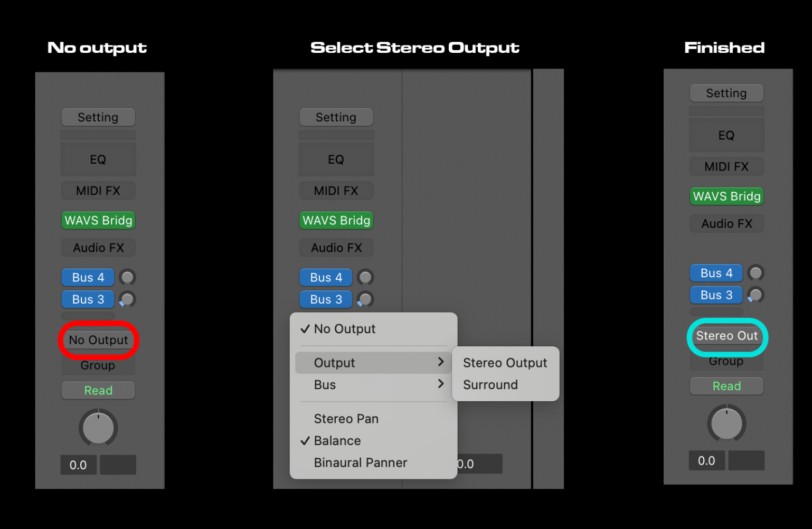Choose Stereo Output from the submenu
Screen dimensions: 812x529
coord(505,363)
